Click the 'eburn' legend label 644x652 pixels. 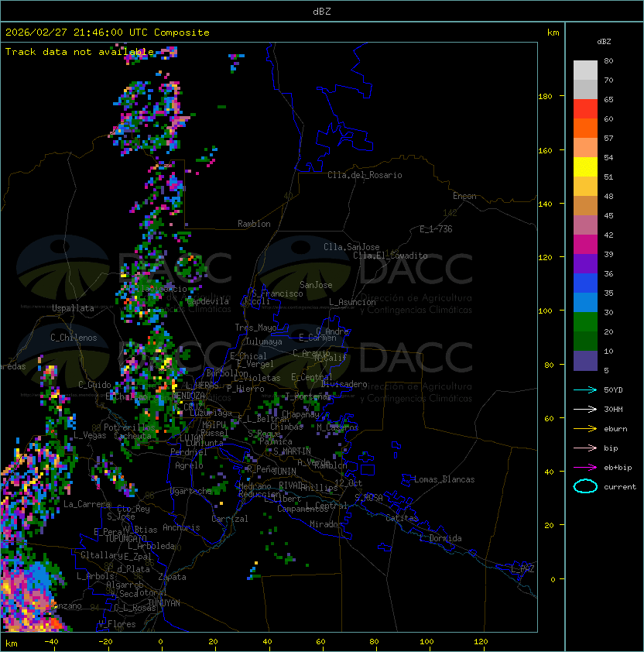pos(615,429)
